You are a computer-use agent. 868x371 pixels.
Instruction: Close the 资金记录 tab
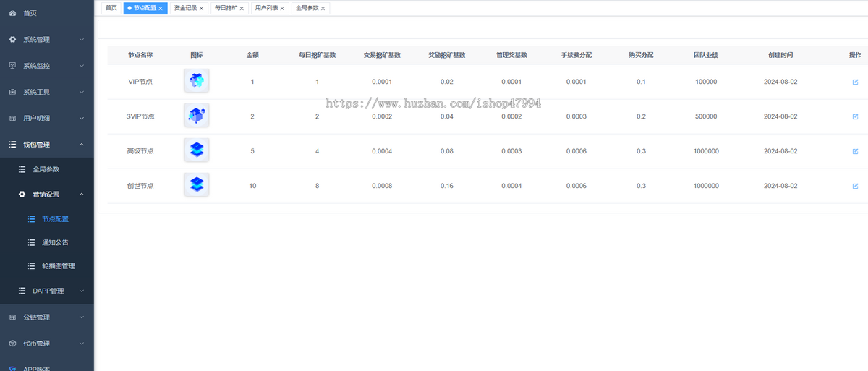point(202,9)
